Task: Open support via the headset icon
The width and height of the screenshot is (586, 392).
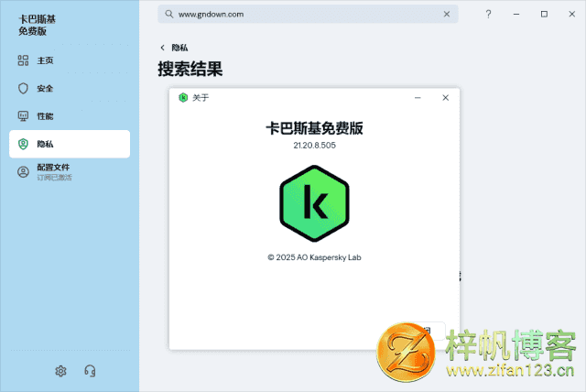Action: coord(90,371)
